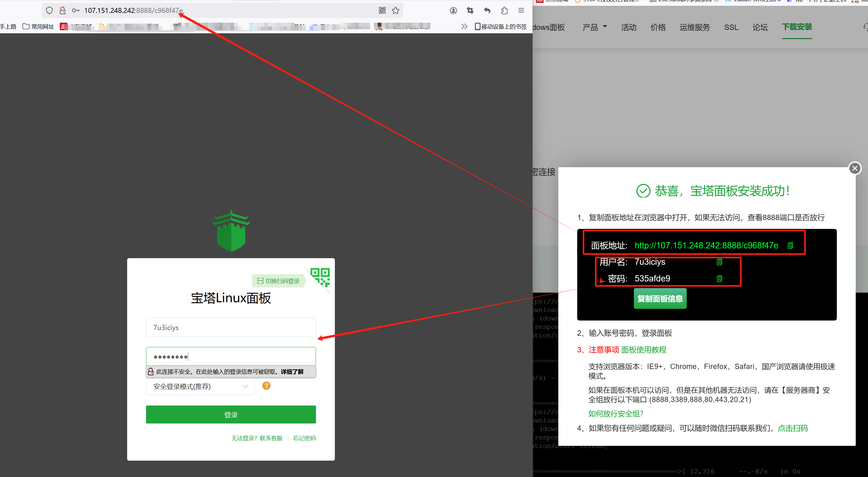Open the Firefox hamburger menu
Screen dimensions: 868x477
(x=521, y=10)
